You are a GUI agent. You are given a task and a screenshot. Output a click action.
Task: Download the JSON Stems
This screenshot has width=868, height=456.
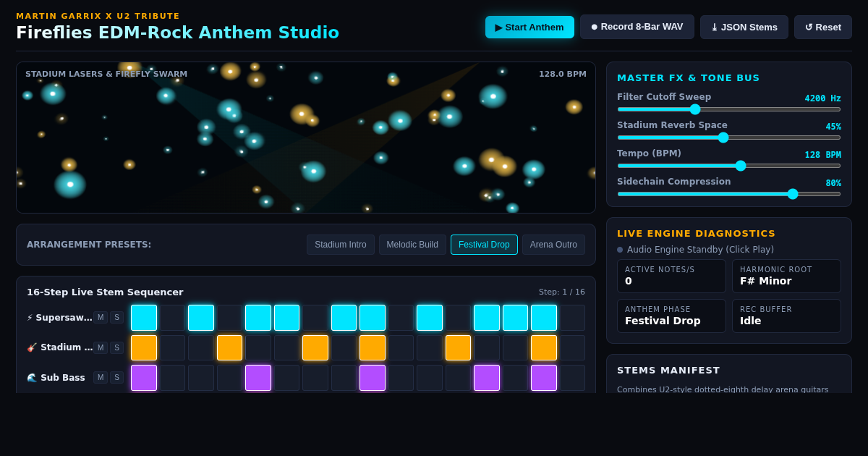pos(744,27)
